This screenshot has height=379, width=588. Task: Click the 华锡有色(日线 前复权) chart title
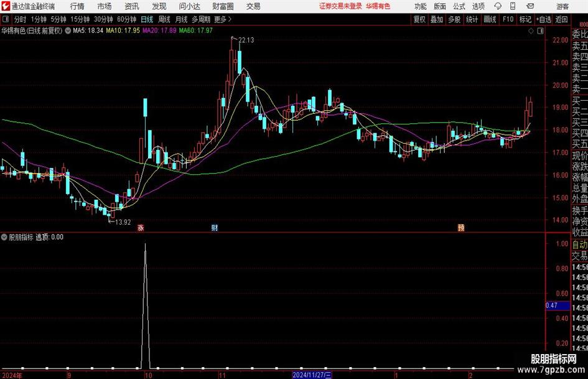pyautogui.click(x=32, y=30)
